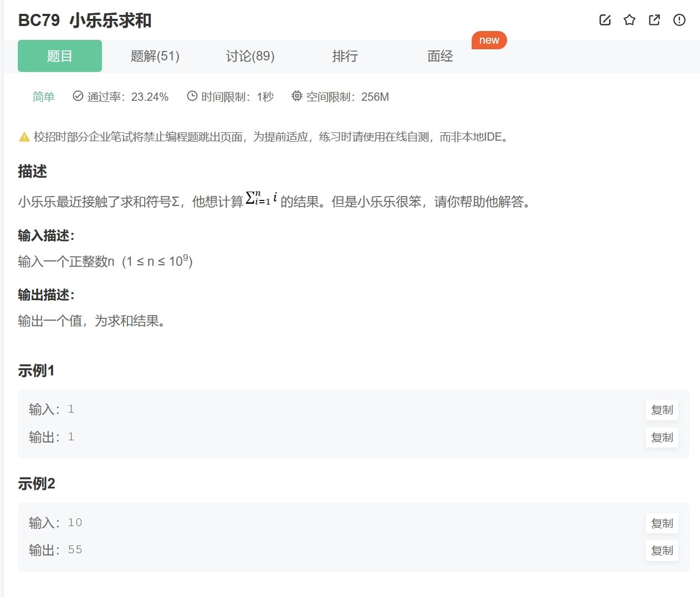This screenshot has width=700, height=597.
Task: Switch to the 题解(51) tab
Action: point(155,56)
